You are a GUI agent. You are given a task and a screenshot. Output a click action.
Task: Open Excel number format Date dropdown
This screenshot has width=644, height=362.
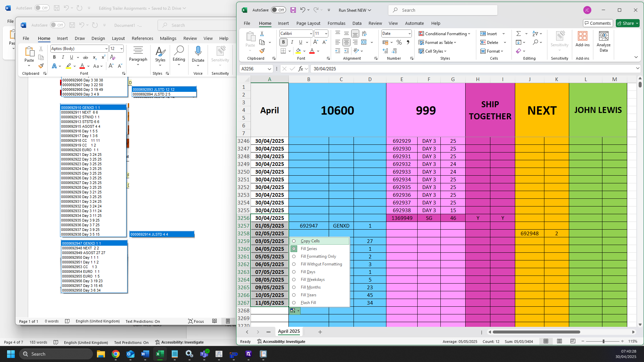pyautogui.click(x=409, y=34)
